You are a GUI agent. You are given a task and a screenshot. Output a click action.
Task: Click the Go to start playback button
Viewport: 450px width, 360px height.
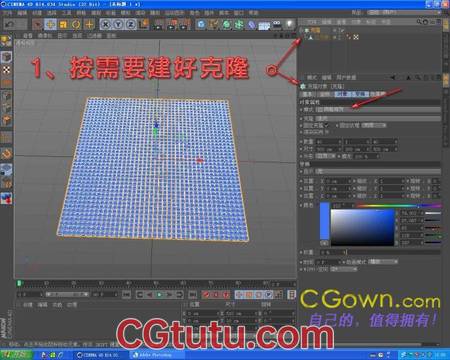click(x=126, y=294)
